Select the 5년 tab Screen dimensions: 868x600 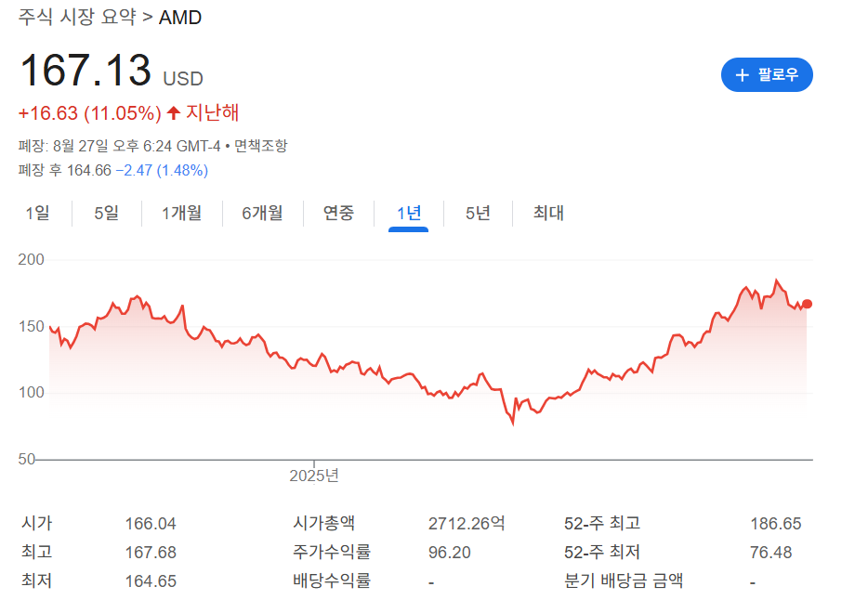[478, 213]
